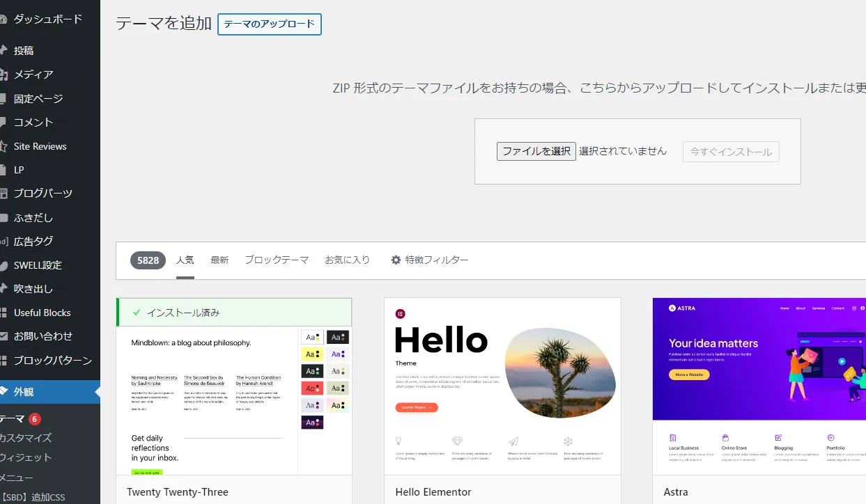Open カスタマイズ under 外観
866x504 pixels.
click(x=26, y=438)
